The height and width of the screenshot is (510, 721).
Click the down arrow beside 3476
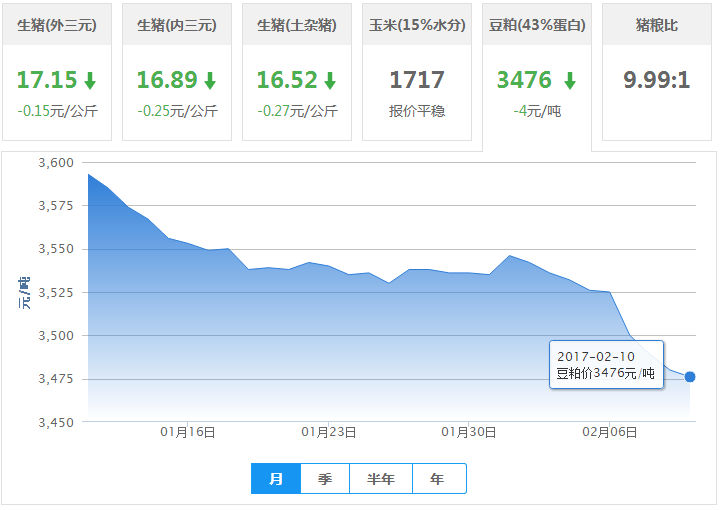pyautogui.click(x=570, y=80)
